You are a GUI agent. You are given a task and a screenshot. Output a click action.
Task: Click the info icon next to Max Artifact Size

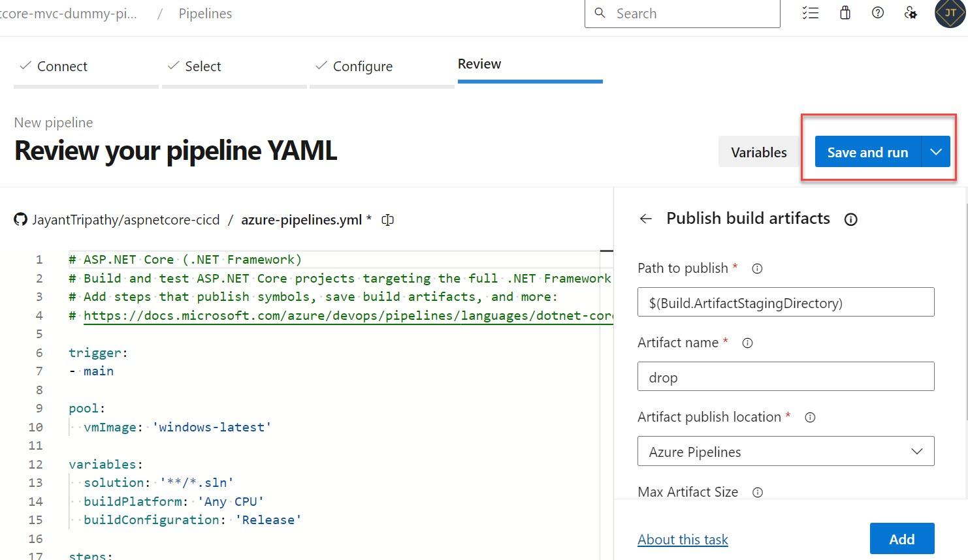coord(758,493)
